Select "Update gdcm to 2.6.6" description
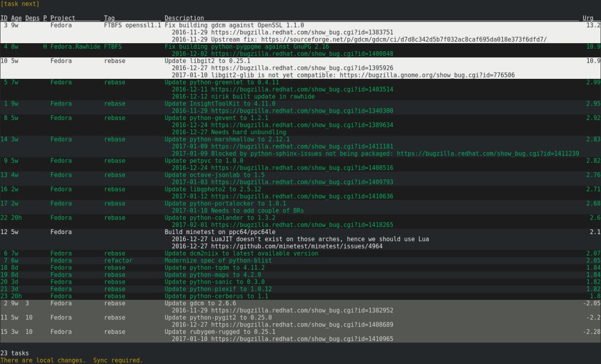 pos(200,303)
